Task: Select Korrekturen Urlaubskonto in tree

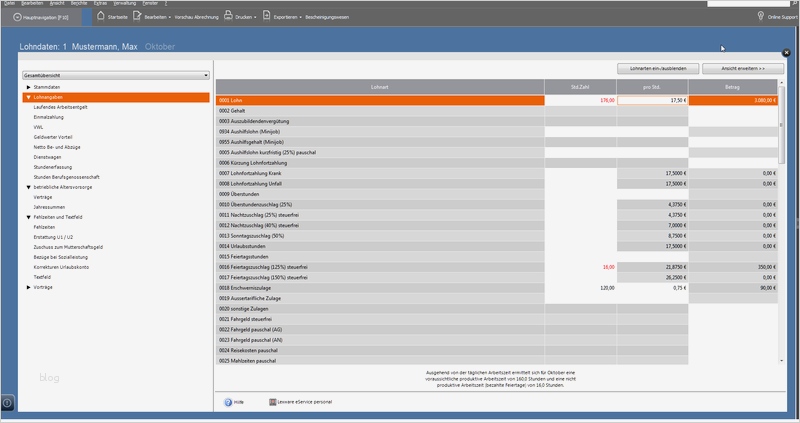Action: [x=61, y=267]
